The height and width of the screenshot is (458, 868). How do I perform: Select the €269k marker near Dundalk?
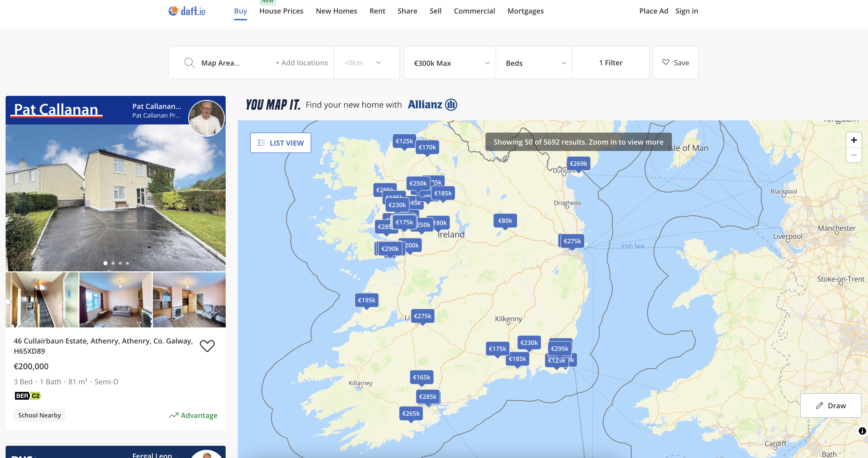pos(578,163)
